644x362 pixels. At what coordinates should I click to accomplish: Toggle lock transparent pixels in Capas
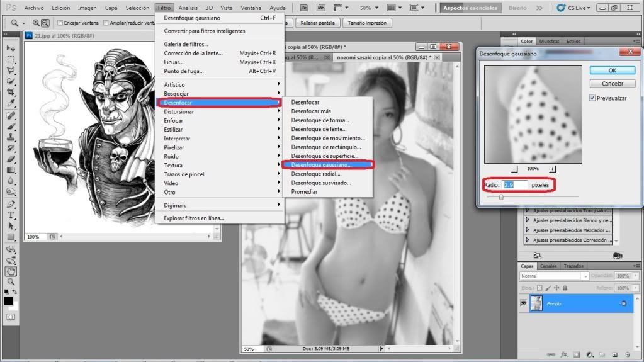point(539,288)
